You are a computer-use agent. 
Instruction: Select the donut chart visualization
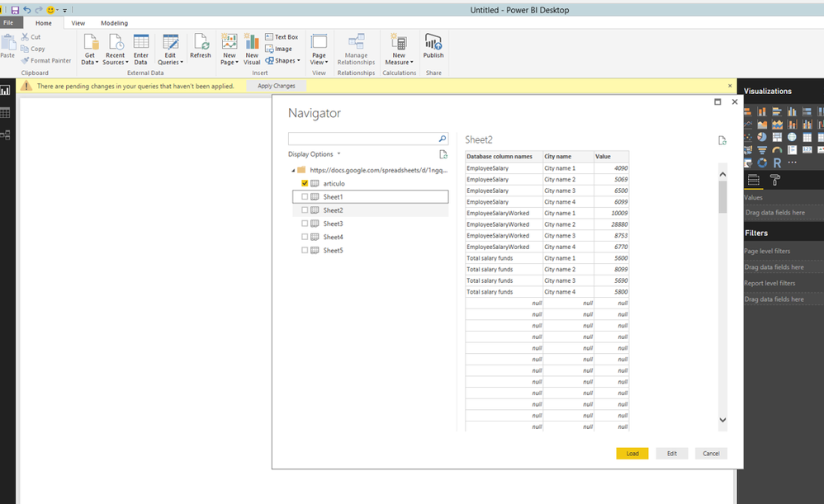click(x=762, y=163)
